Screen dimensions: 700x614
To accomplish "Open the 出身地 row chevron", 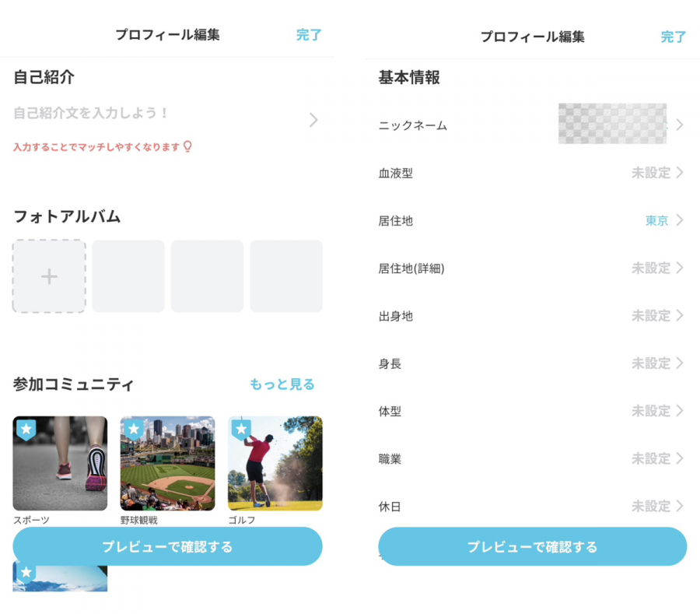I will pyautogui.click(x=680, y=315).
